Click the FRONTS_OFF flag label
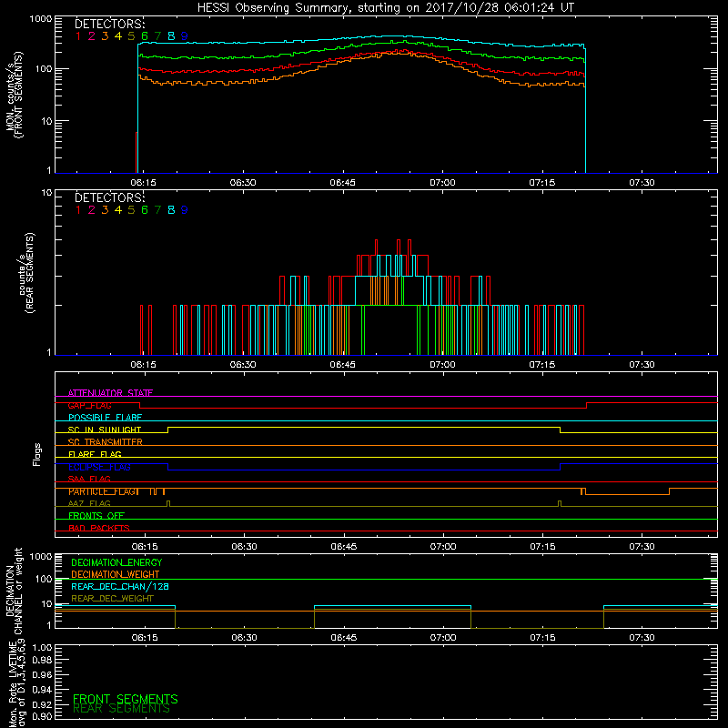Image resolution: width=728 pixels, height=728 pixels. pos(96,516)
